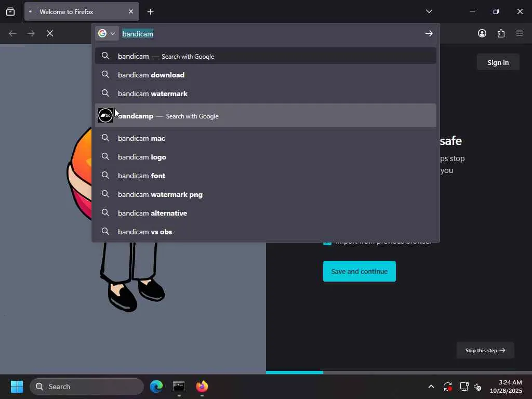This screenshot has width=532, height=399.
Task: Click the magnifier icon beside 'bandicam alternative'
Action: [x=105, y=212]
